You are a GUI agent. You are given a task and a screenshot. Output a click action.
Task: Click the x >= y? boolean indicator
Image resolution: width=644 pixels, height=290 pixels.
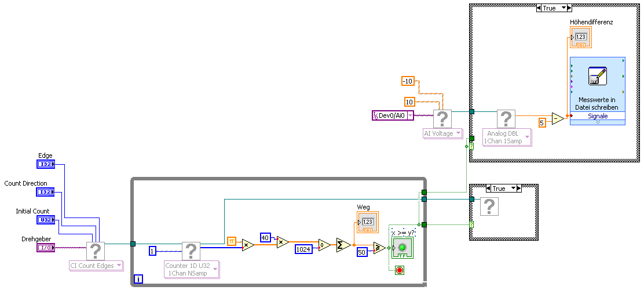click(x=402, y=248)
